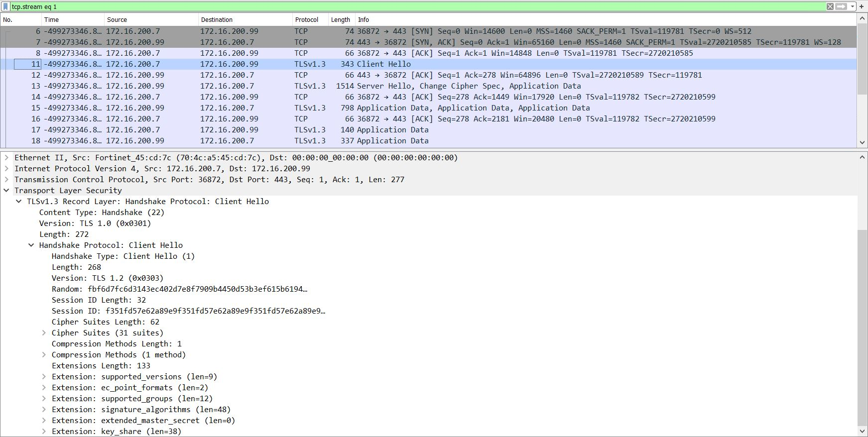Select the Compression Methods Length: 1 field

point(117,344)
